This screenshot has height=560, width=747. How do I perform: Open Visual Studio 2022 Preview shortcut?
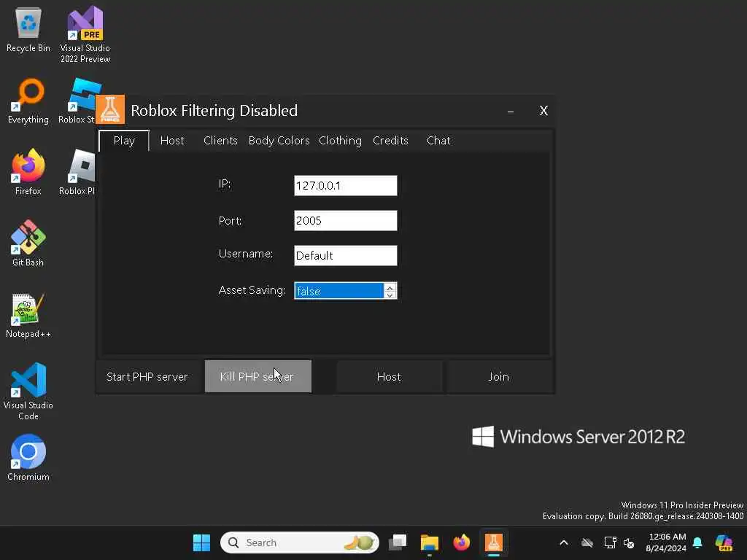tap(85, 34)
